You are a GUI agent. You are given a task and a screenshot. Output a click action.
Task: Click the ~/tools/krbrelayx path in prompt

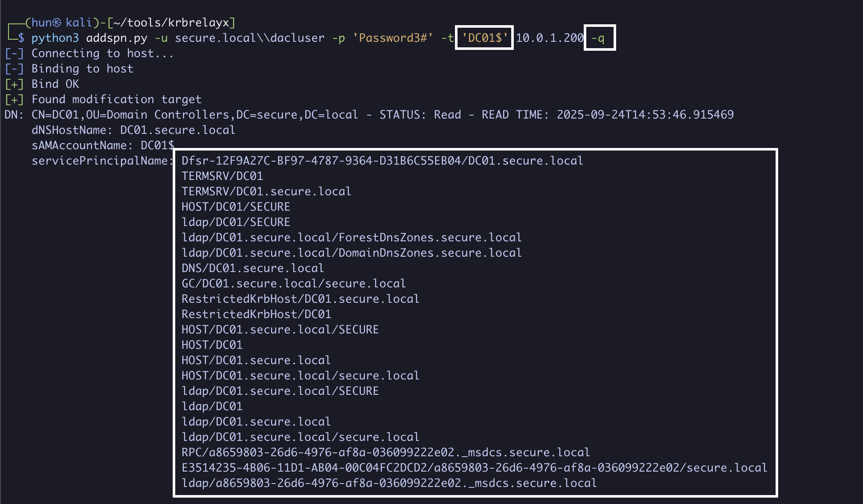tap(171, 23)
